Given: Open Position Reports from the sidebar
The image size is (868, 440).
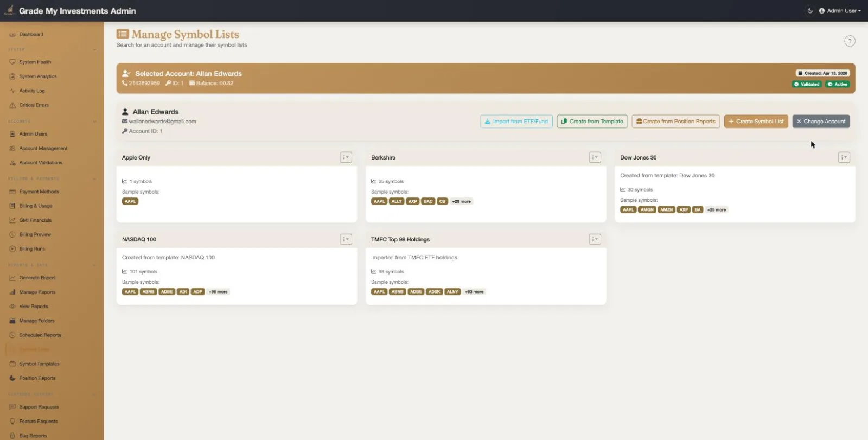Looking at the screenshot, I should (37, 378).
